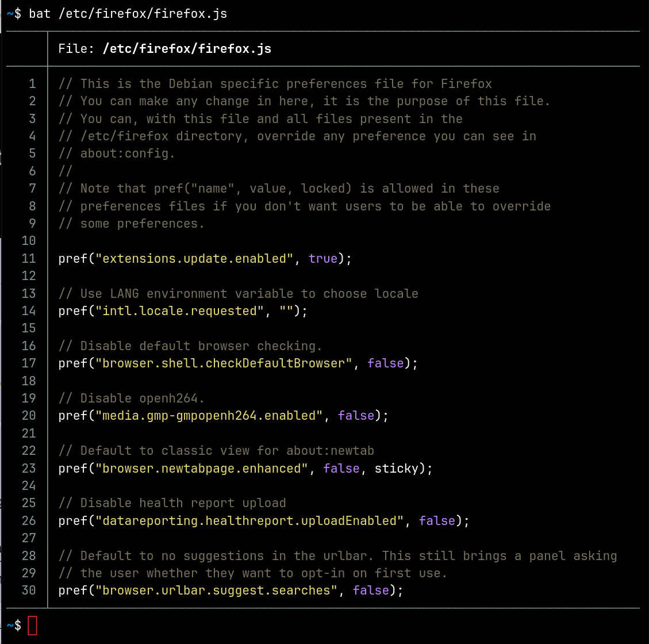Click the comment 'Disable openh264.'
The image size is (649, 644).
pos(142,398)
